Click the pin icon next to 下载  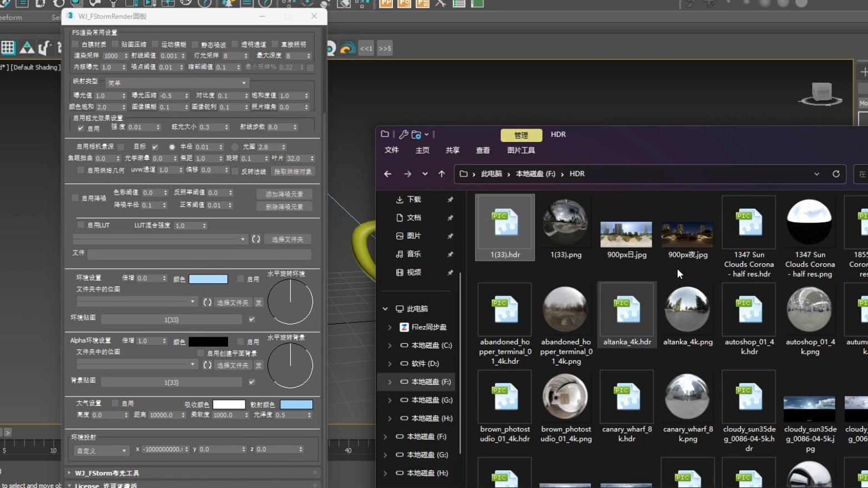click(450, 200)
